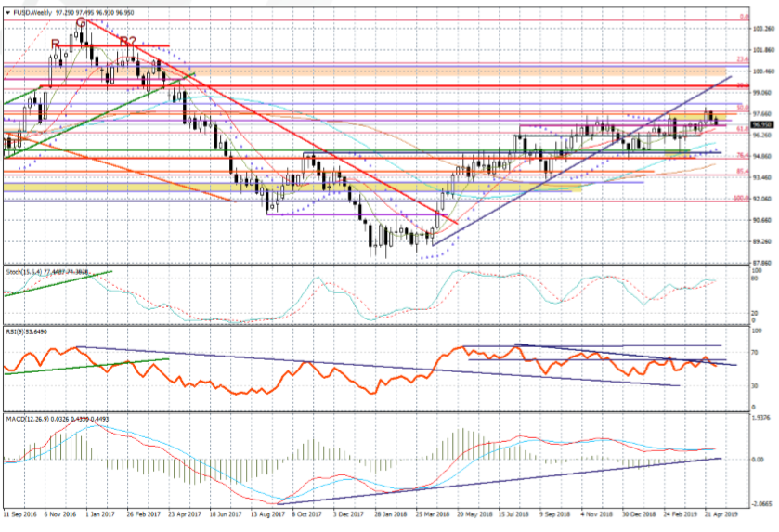Click the 103.260 price scale label
The image size is (779, 532).
pyautogui.click(x=763, y=29)
